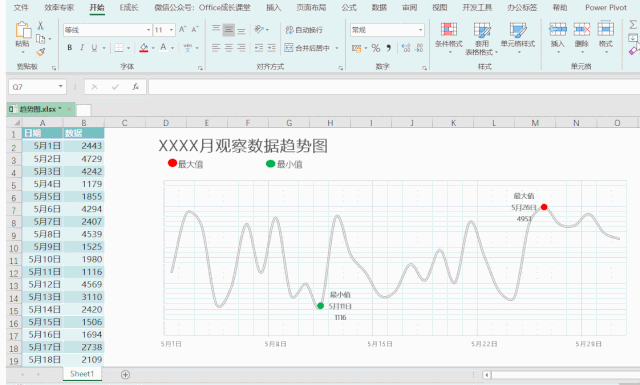Toggle middle vertical alignment

pos(229,30)
